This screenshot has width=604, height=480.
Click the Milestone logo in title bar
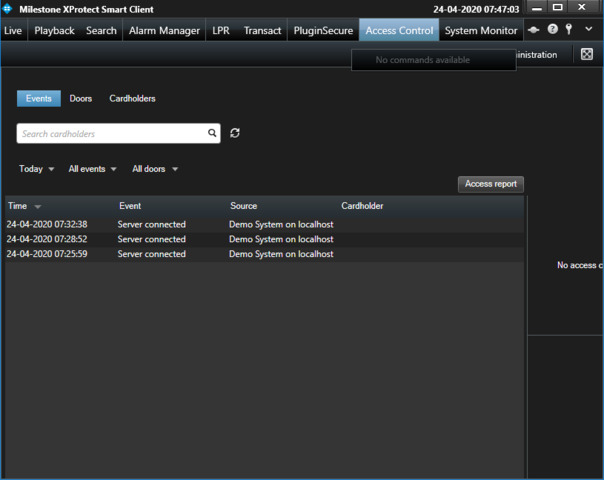point(8,8)
